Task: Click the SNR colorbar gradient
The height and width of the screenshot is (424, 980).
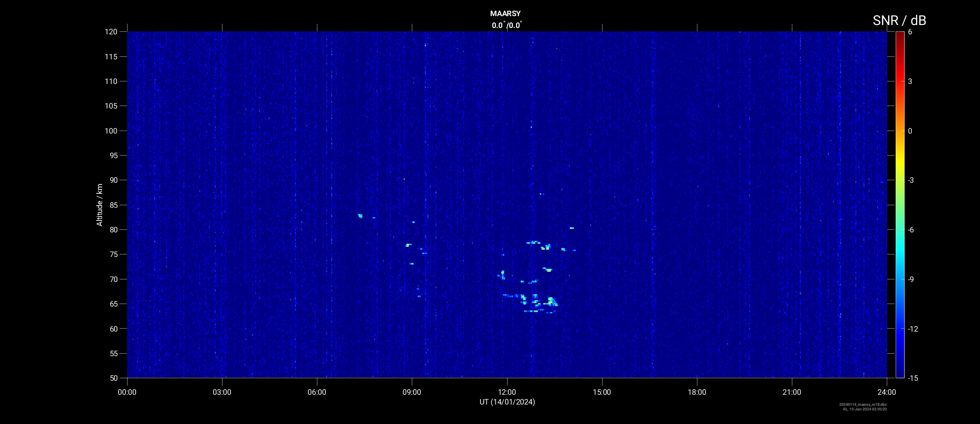Action: coord(899,204)
